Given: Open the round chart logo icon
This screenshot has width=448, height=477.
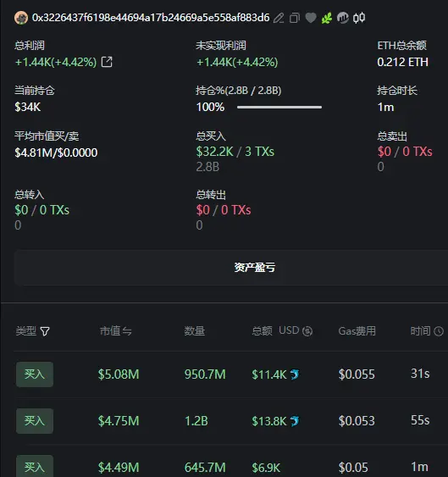Looking at the screenshot, I should (343, 18).
